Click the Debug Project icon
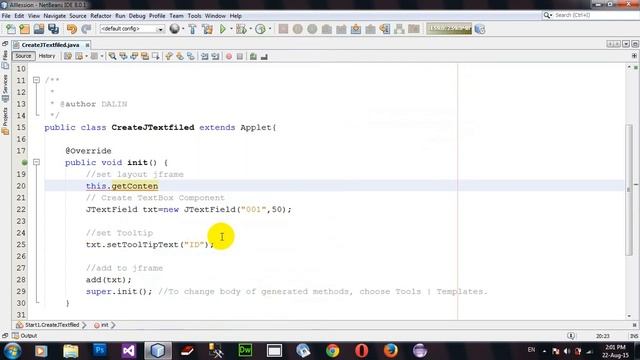This screenshot has height=360, width=640. coord(241,29)
